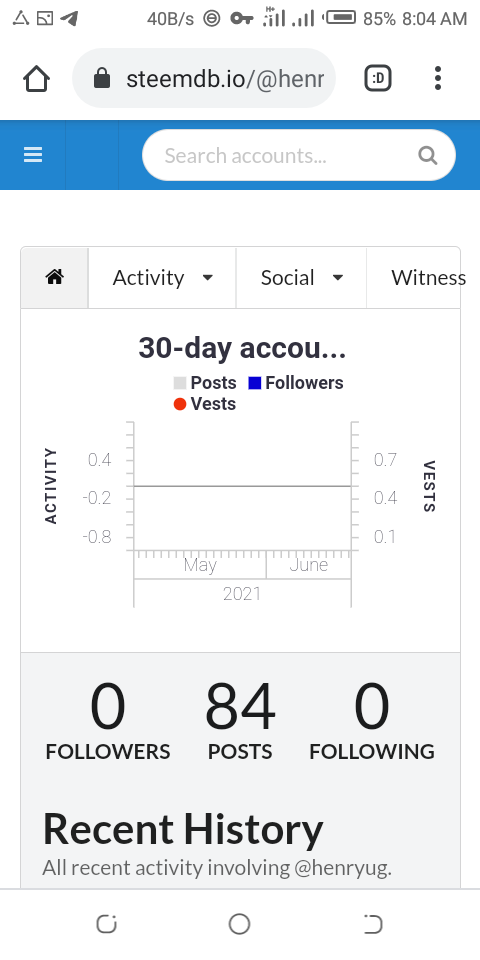Click the 84 Posts count

coord(240,720)
